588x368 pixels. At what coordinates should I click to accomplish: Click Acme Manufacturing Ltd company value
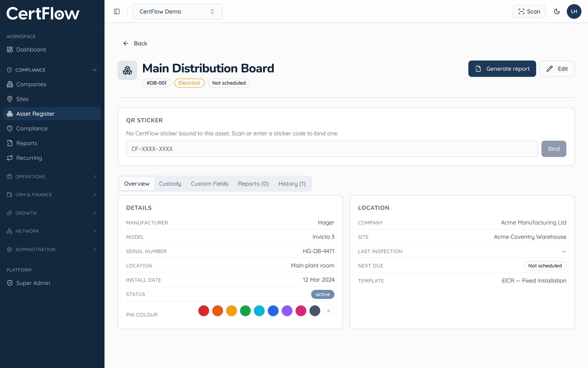(x=533, y=223)
